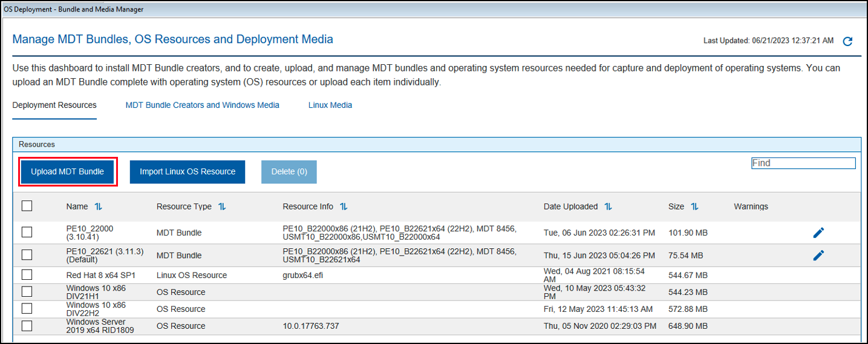Sort by Resource Info arrows
Viewport: 868px width, 344px height.
(x=344, y=207)
